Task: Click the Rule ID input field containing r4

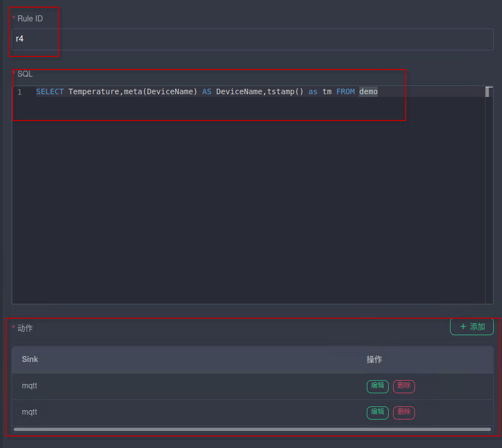Action: [252, 39]
